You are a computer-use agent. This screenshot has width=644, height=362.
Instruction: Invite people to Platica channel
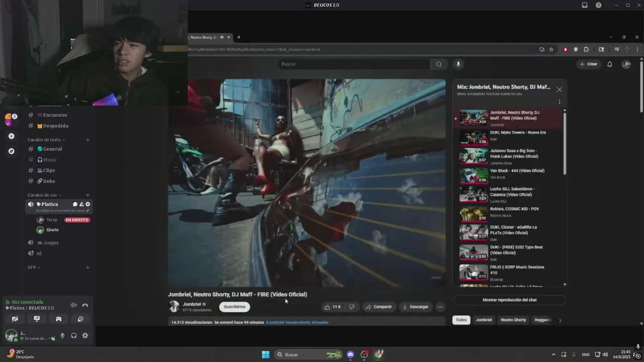pyautogui.click(x=82, y=204)
